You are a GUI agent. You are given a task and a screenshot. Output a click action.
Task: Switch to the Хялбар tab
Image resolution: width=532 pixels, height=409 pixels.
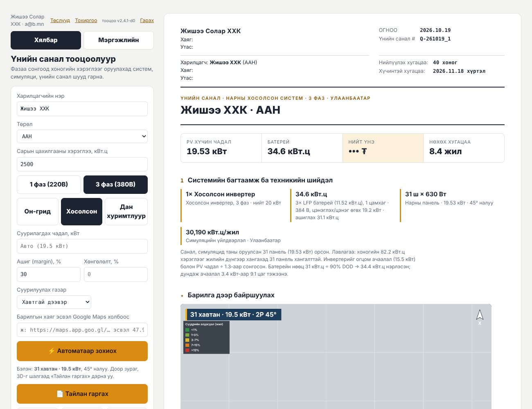(x=46, y=40)
